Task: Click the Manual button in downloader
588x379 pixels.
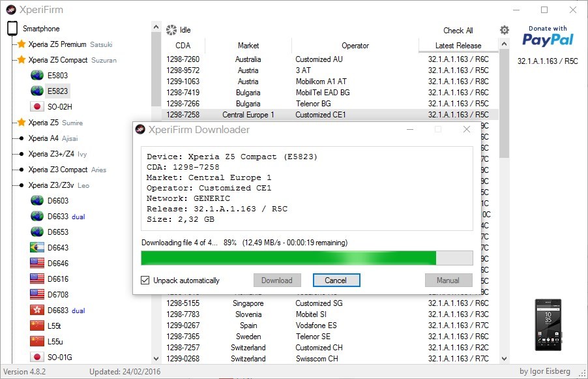Action: click(x=448, y=280)
